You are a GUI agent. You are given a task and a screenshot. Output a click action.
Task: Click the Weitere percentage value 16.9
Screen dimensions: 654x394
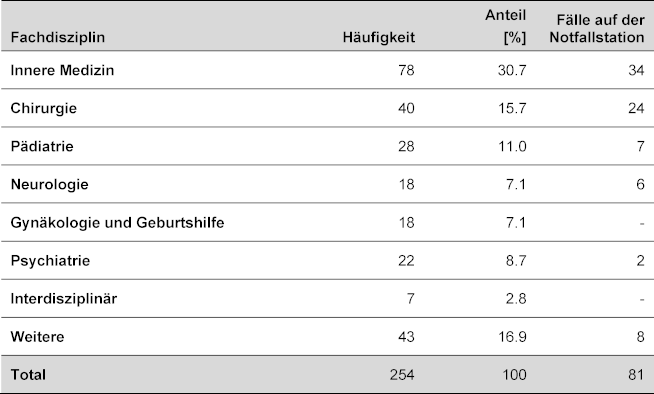point(512,337)
